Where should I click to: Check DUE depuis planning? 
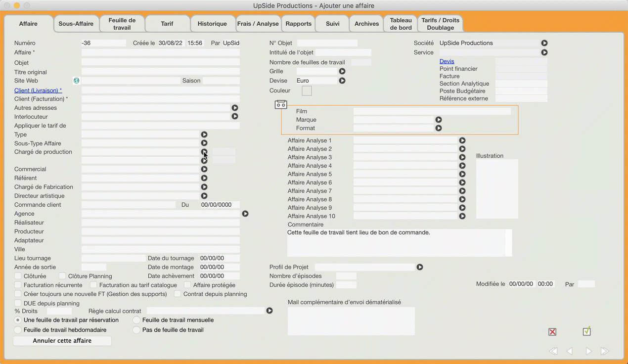click(x=18, y=303)
